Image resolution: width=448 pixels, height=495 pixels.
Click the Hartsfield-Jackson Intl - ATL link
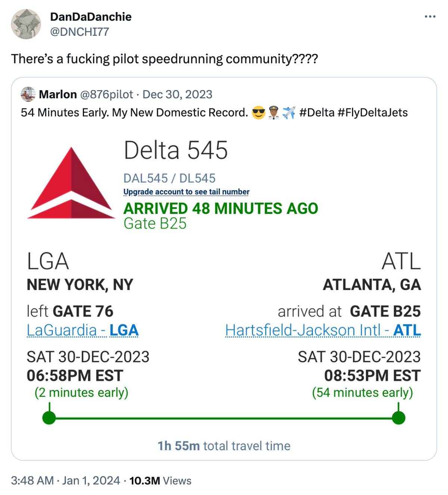point(323,330)
